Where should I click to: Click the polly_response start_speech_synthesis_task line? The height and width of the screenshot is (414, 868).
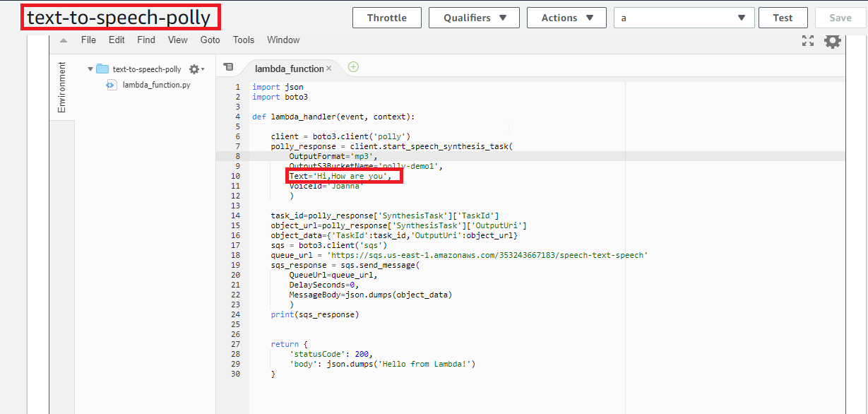pos(391,146)
